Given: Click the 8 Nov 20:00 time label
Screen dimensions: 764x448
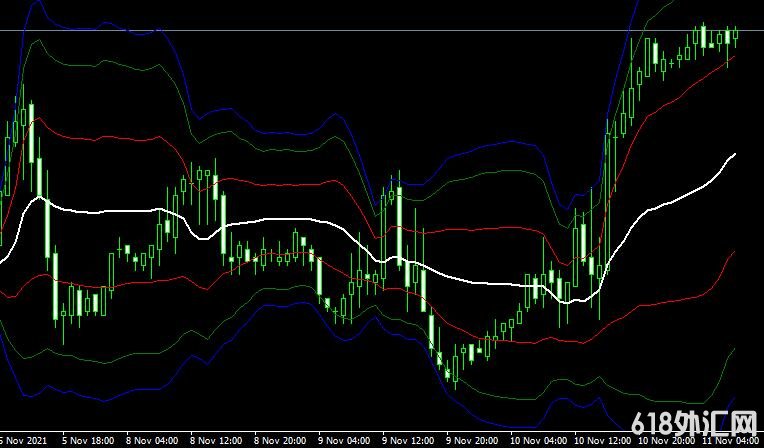Looking at the screenshot, I should tap(279, 440).
